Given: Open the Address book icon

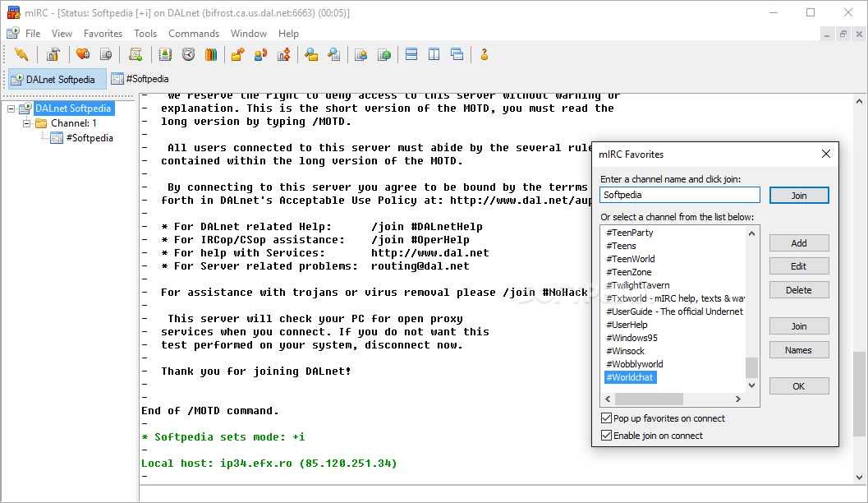Looking at the screenshot, I should point(165,54).
